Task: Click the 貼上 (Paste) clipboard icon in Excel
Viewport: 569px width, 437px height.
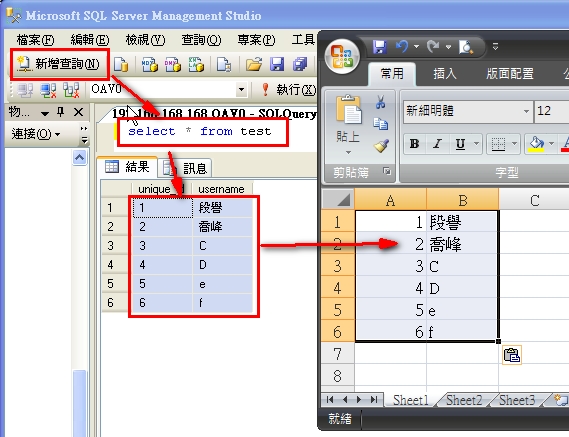Action: tap(348, 109)
